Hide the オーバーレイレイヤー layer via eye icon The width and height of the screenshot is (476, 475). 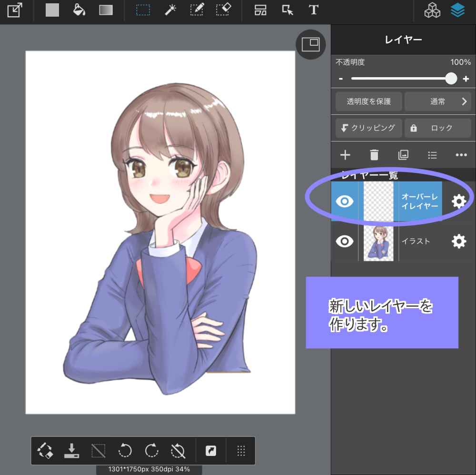tap(345, 202)
